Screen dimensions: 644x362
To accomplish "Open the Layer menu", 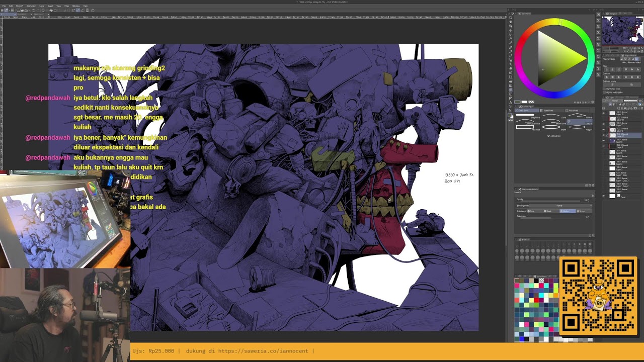I will click(x=41, y=6).
